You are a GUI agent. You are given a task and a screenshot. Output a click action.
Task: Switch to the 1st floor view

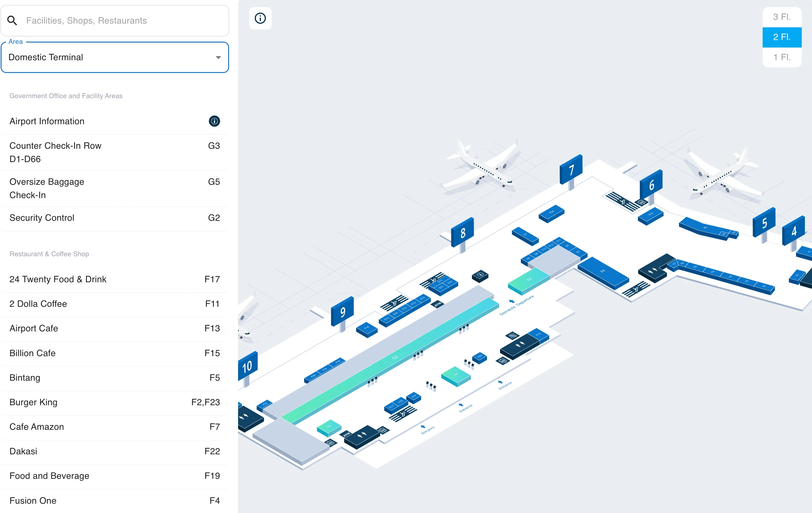(782, 57)
